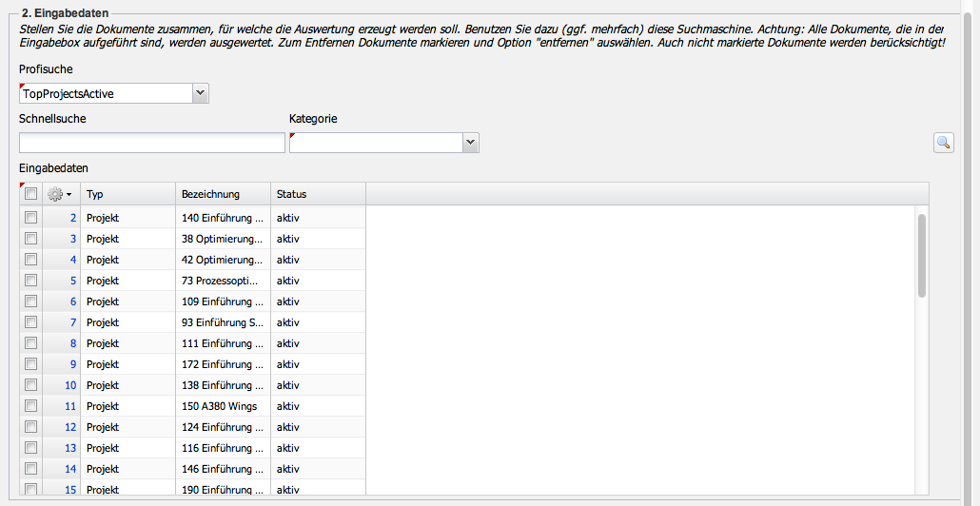Open the Kategorie dropdown arrow

pyautogui.click(x=470, y=143)
